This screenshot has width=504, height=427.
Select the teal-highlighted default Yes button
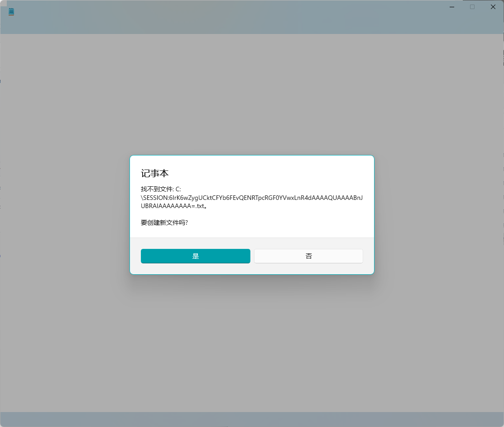195,256
